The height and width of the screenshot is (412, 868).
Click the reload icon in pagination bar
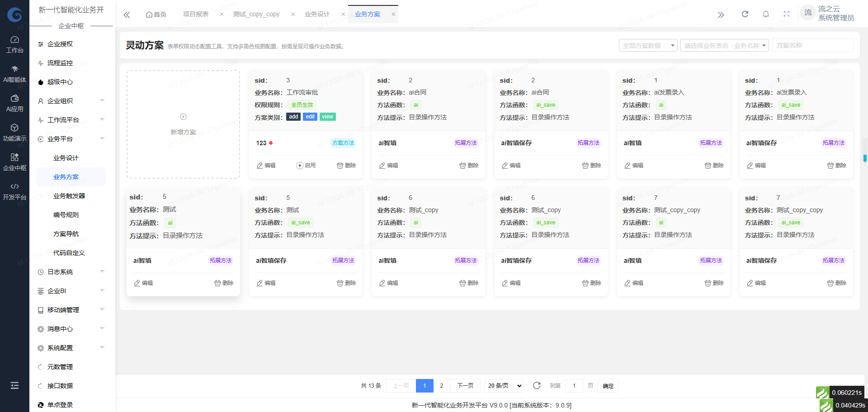(x=537, y=385)
